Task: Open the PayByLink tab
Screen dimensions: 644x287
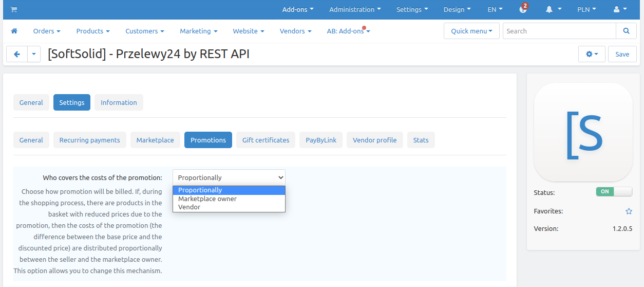Action: tap(321, 140)
